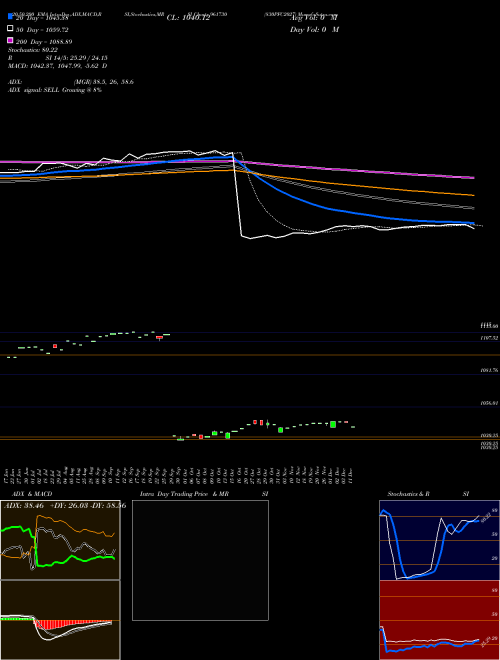Click the 'Avg Vol: 0 M' label

pyautogui.click(x=314, y=17)
